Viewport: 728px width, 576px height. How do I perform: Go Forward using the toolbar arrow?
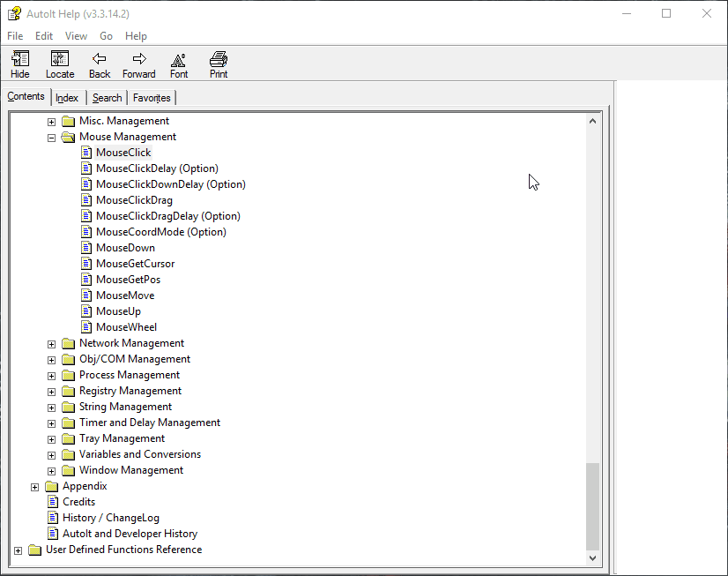click(x=139, y=59)
